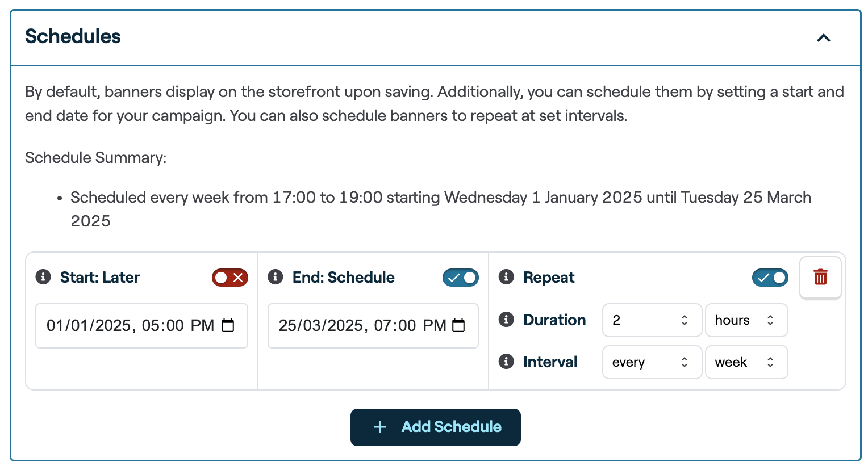Open the 'every' selector for Interval

coord(652,362)
